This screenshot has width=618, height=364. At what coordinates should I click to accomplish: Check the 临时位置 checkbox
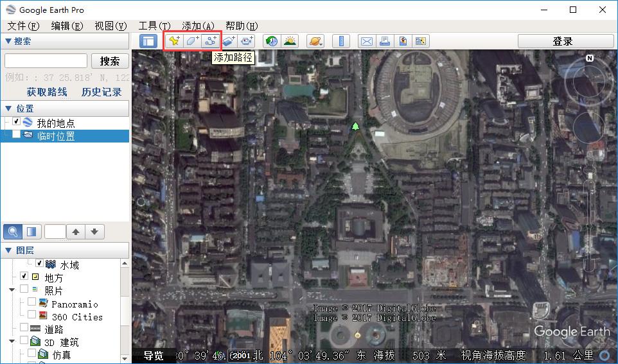pyautogui.click(x=16, y=134)
